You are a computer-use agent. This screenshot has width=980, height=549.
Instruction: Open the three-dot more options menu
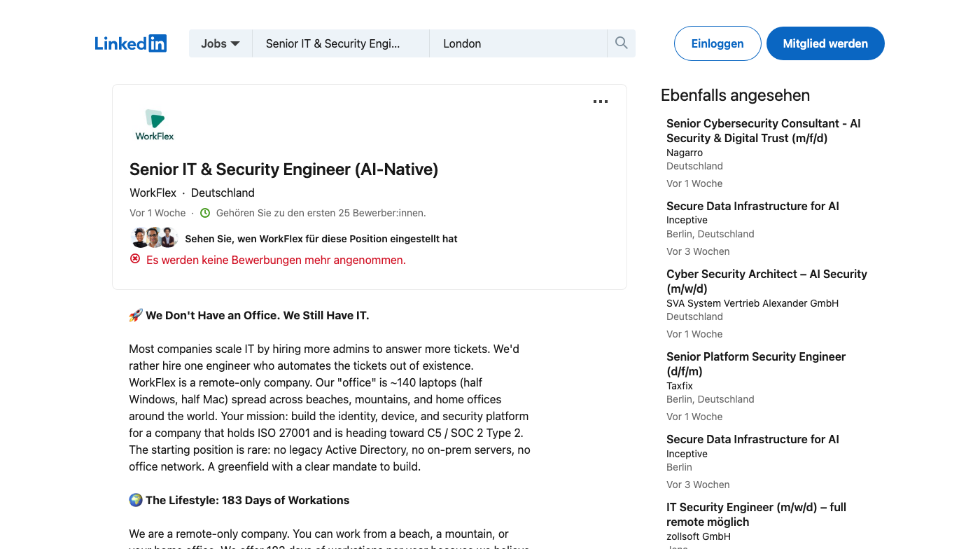click(601, 102)
